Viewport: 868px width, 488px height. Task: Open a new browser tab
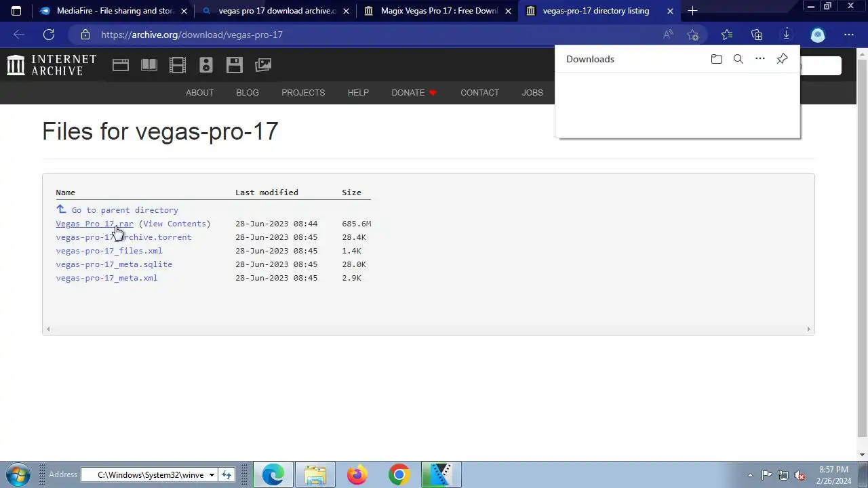click(x=692, y=11)
